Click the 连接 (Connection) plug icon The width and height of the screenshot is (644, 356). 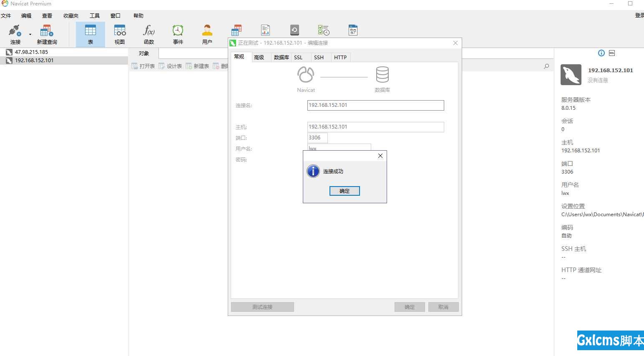tap(15, 31)
